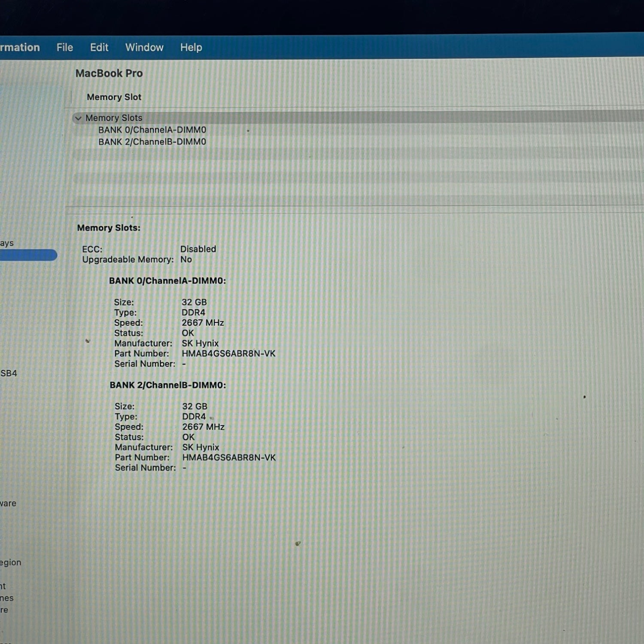The height and width of the screenshot is (644, 644).
Task: Open the Window menu
Action: click(144, 47)
